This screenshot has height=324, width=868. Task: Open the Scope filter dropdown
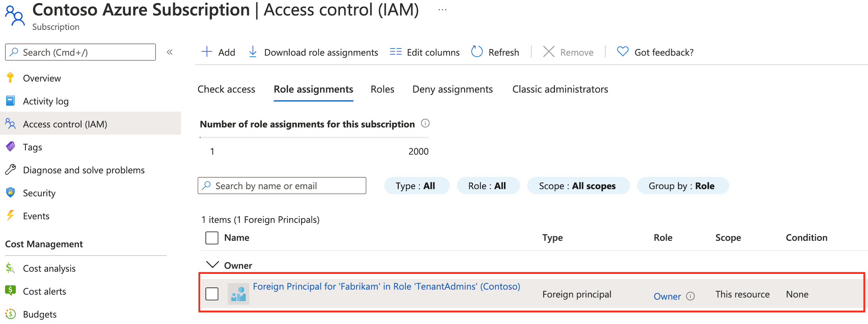point(577,185)
